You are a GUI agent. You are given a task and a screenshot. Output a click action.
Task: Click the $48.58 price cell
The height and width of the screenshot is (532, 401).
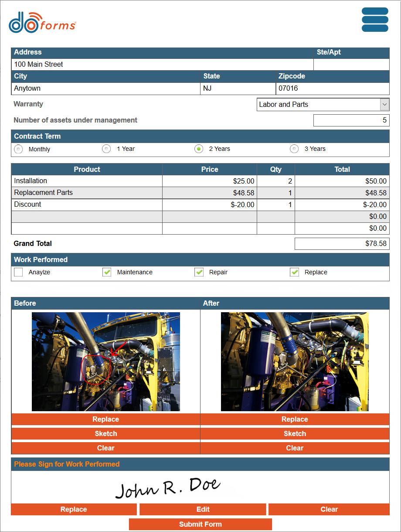210,193
